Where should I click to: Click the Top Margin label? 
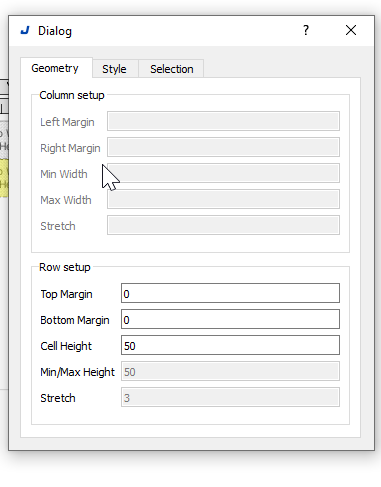[x=66, y=294]
